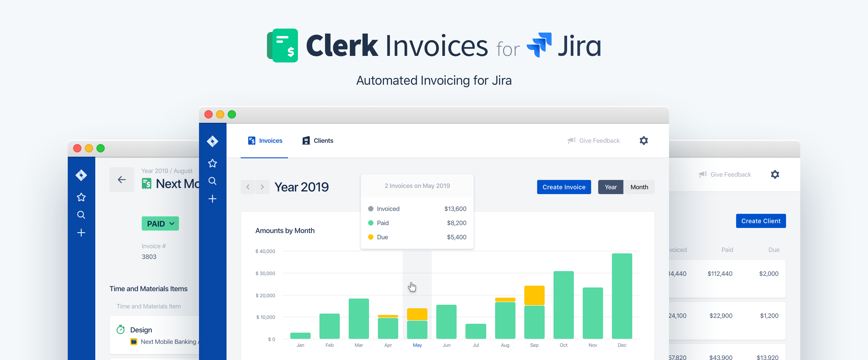Click the plus icon in the blue sidebar
This screenshot has height=360, width=868.
coord(213,199)
